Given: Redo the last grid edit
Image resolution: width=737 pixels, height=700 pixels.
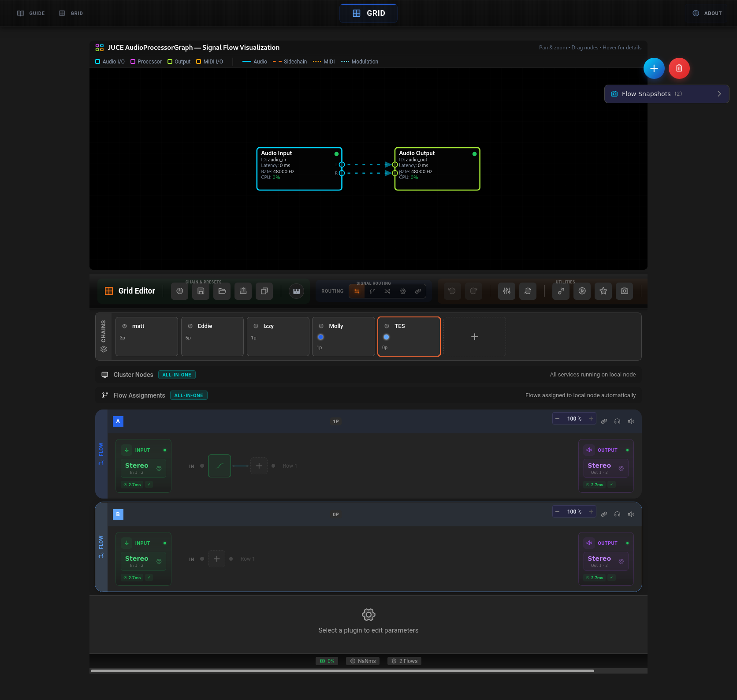Looking at the screenshot, I should pyautogui.click(x=473, y=291).
